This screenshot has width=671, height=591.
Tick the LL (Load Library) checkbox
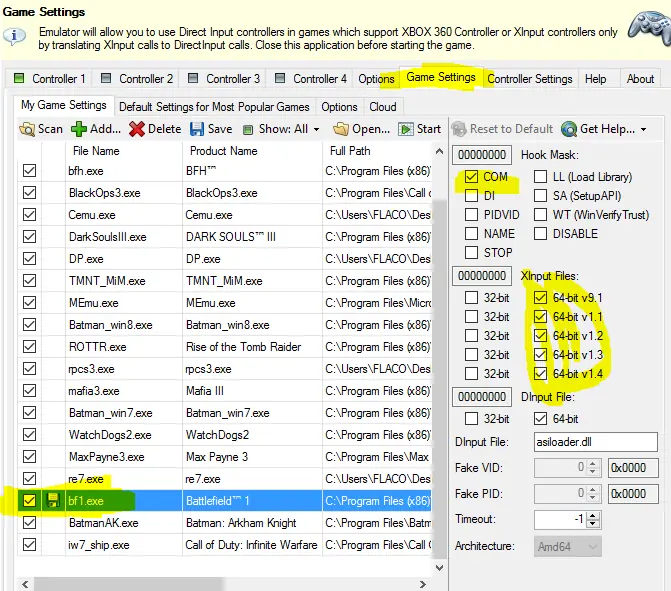click(x=540, y=176)
